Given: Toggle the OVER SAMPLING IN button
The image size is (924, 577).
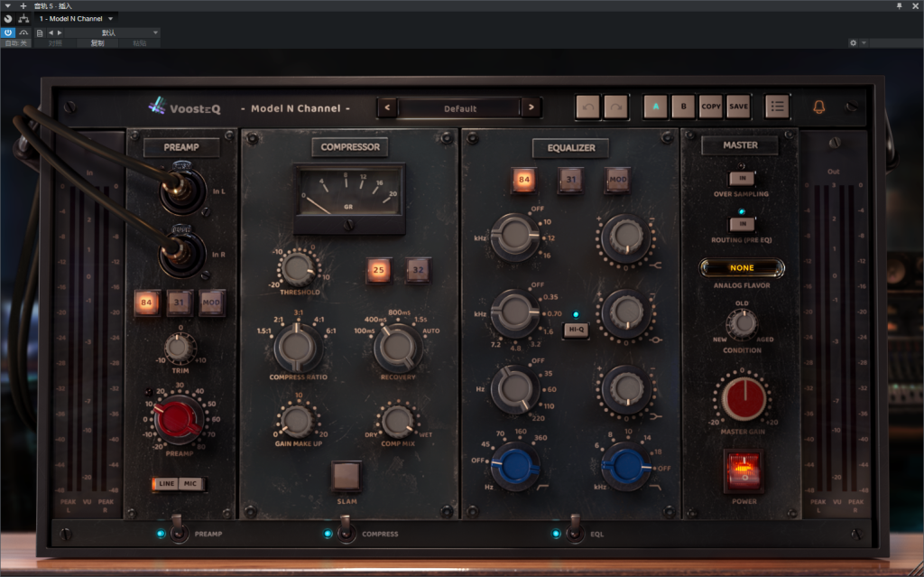Looking at the screenshot, I should (x=742, y=178).
